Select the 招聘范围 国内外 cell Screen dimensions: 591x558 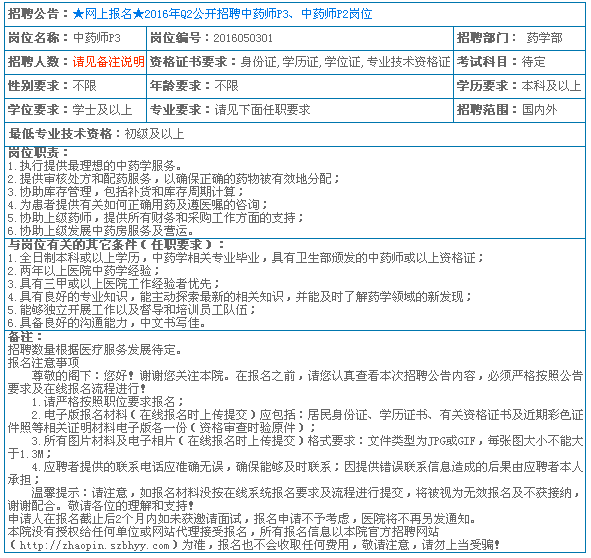pos(519,110)
